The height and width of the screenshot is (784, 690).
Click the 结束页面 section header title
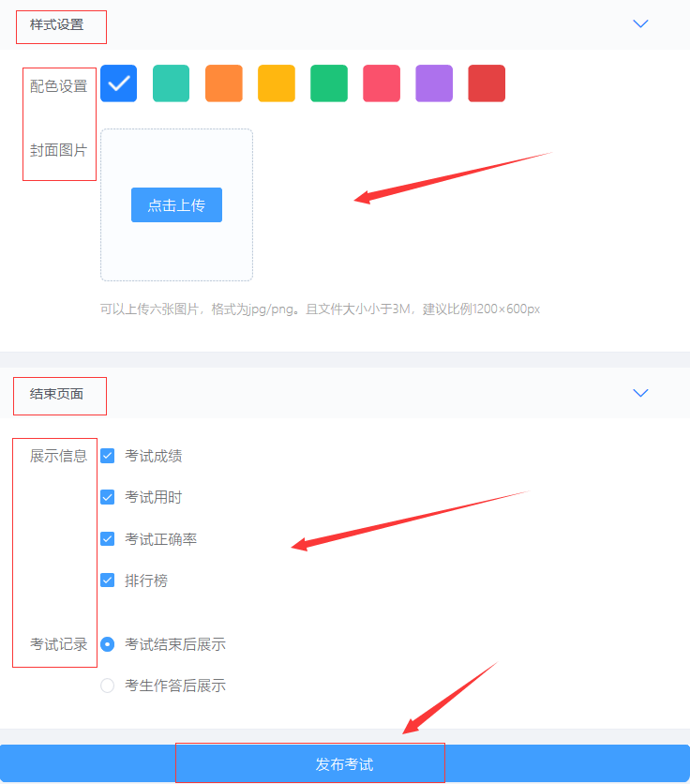click(x=57, y=394)
